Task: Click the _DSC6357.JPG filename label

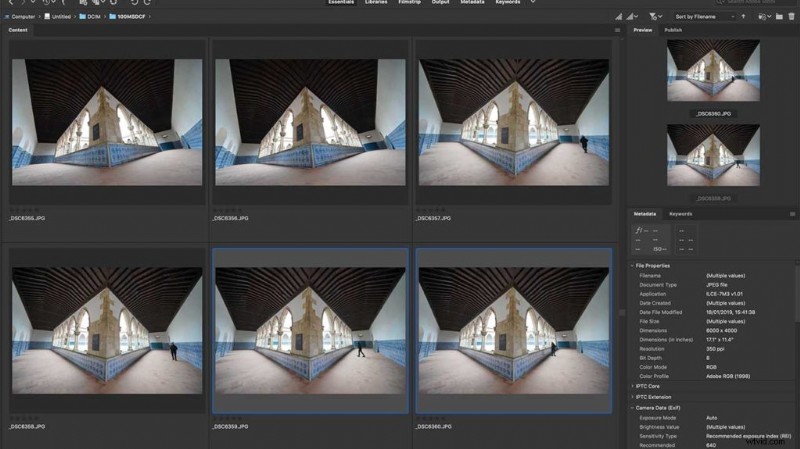Action: pos(433,218)
